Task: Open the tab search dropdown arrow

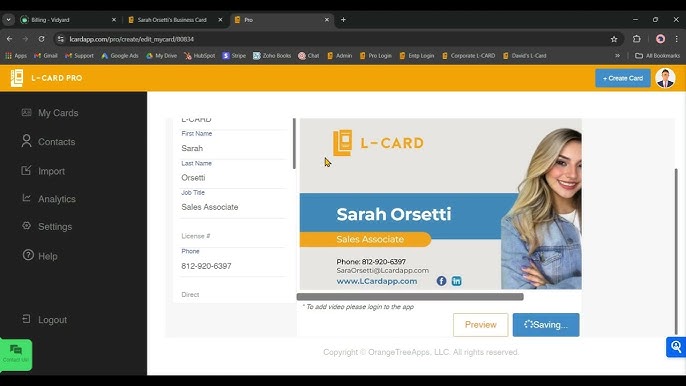Action: coord(8,20)
